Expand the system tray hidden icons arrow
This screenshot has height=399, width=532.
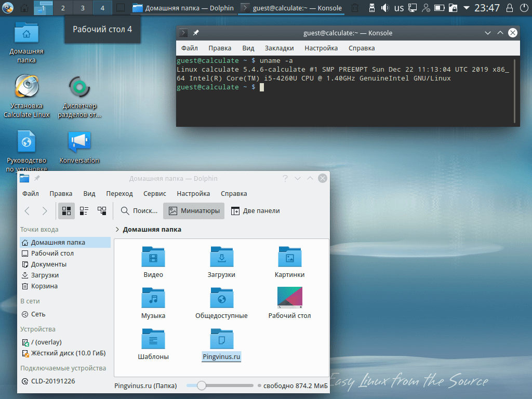pyautogui.click(x=467, y=8)
